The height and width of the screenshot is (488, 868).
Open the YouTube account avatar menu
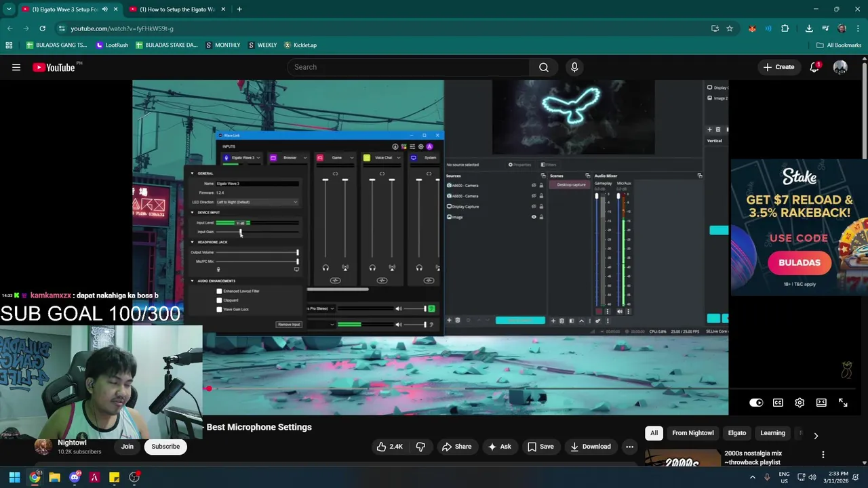click(840, 67)
